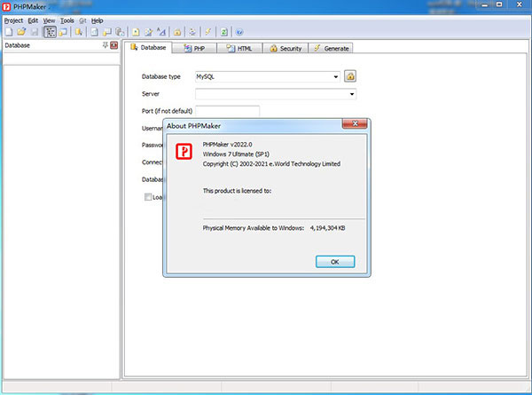Screen dimensions: 532x395
Task: Open the Tools menu
Action: coord(67,20)
